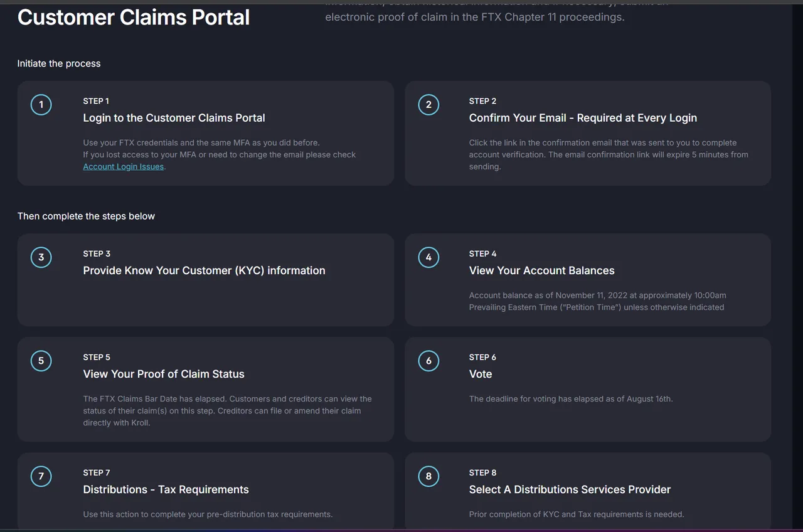The height and width of the screenshot is (532, 803).
Task: Click the 'STEP 4' label
Action: coord(482,253)
